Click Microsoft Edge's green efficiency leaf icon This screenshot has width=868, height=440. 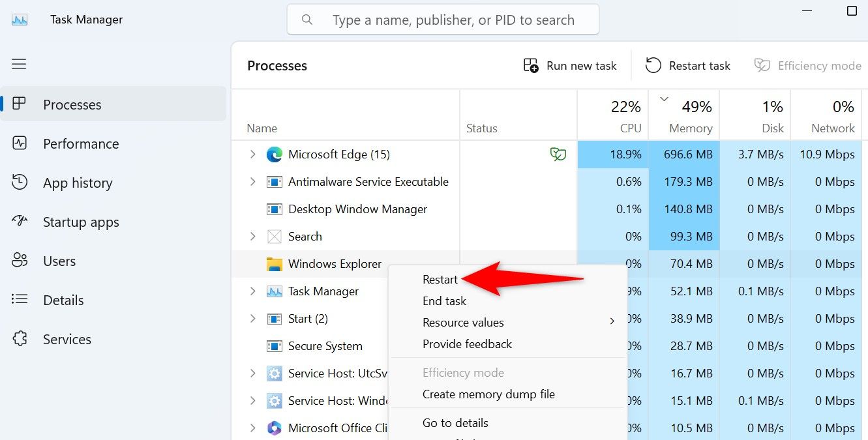point(558,154)
